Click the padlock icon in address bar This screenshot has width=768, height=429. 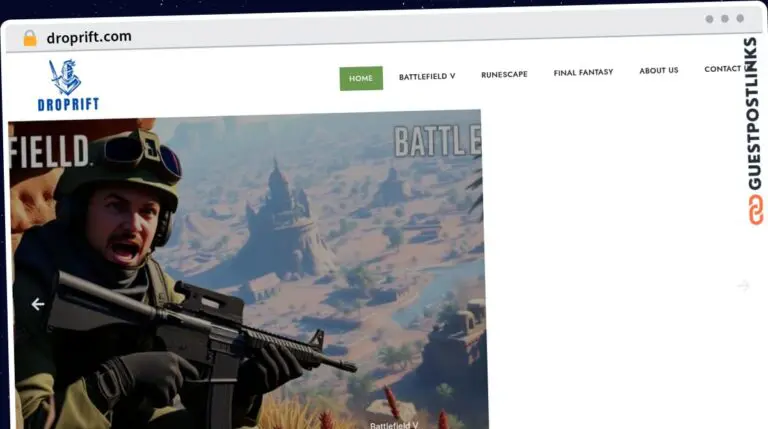point(30,38)
